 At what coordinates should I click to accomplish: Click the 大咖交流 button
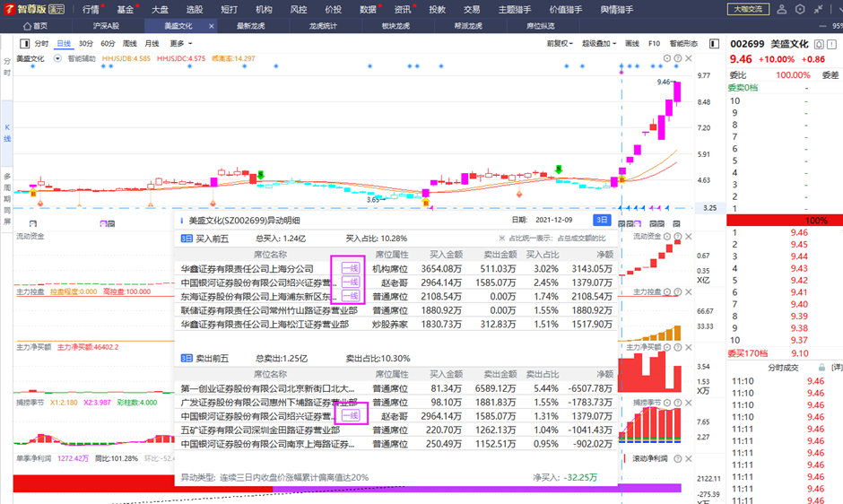748,9
